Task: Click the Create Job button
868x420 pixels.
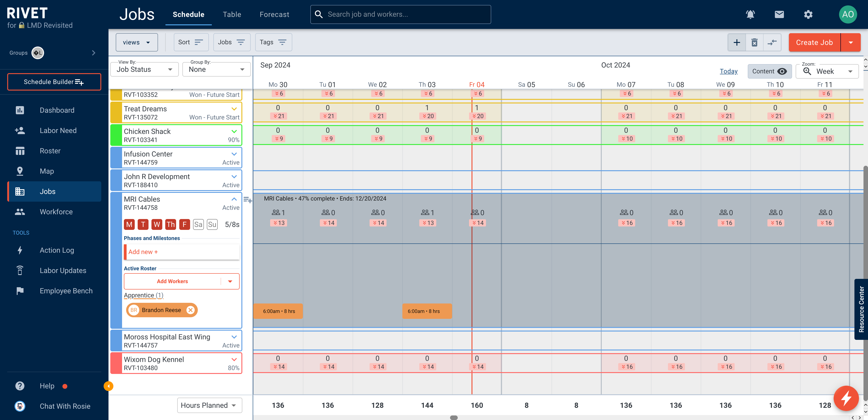Action: [x=814, y=42]
